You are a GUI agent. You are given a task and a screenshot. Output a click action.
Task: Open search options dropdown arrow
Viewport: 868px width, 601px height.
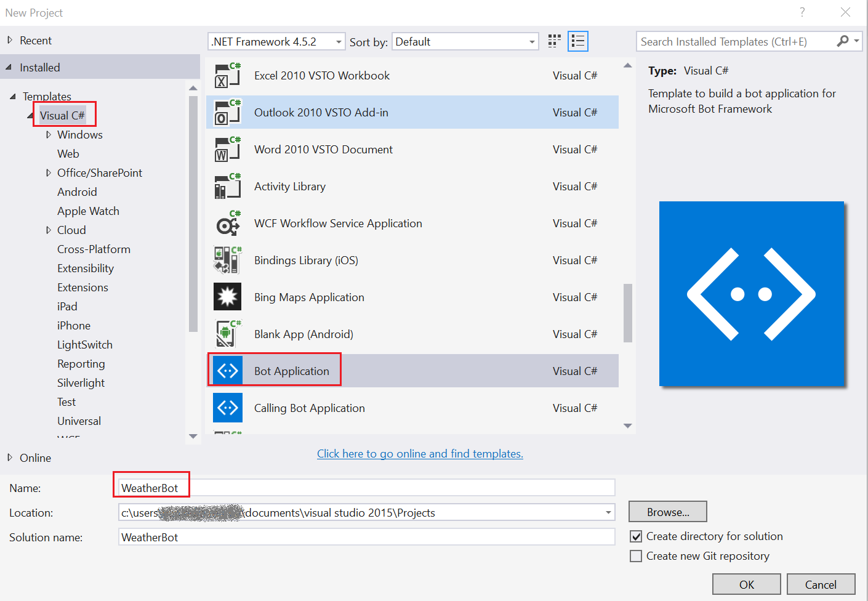[x=856, y=41]
